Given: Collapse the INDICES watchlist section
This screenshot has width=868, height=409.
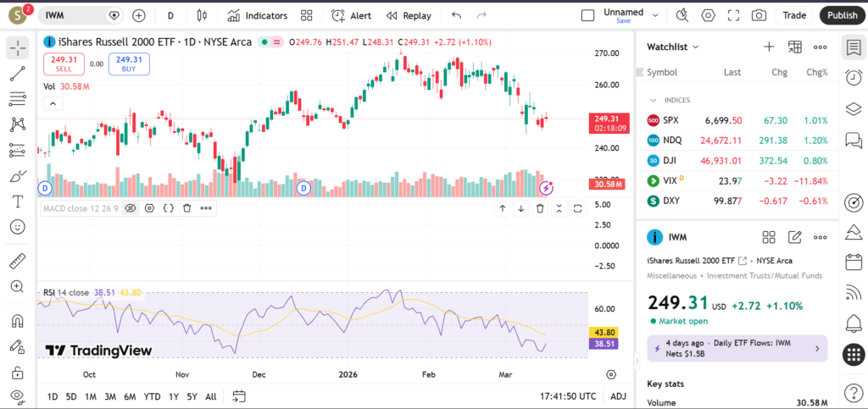Looking at the screenshot, I should pos(653,100).
